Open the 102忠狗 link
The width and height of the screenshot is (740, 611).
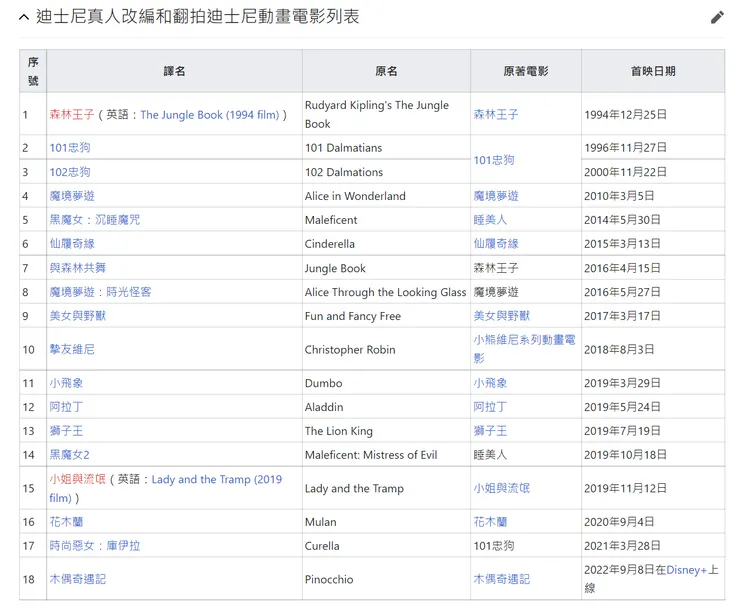pyautogui.click(x=70, y=172)
